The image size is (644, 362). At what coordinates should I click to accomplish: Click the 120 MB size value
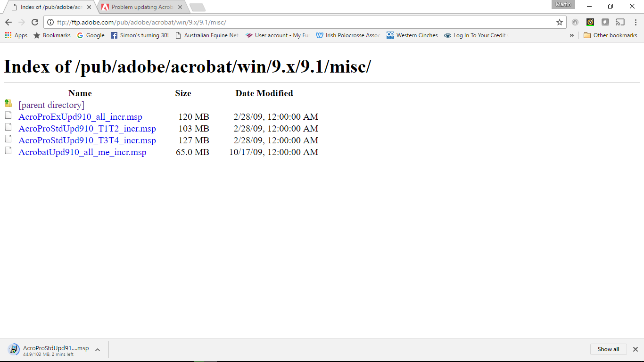[x=194, y=117]
